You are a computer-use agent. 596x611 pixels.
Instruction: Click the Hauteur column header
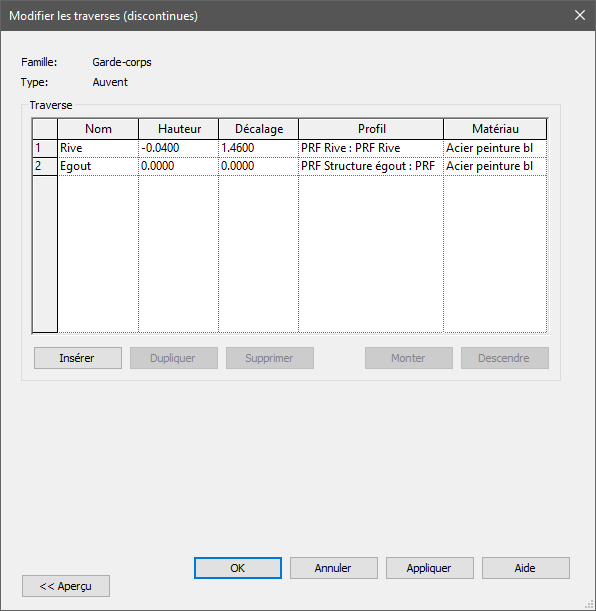pyautogui.click(x=178, y=129)
